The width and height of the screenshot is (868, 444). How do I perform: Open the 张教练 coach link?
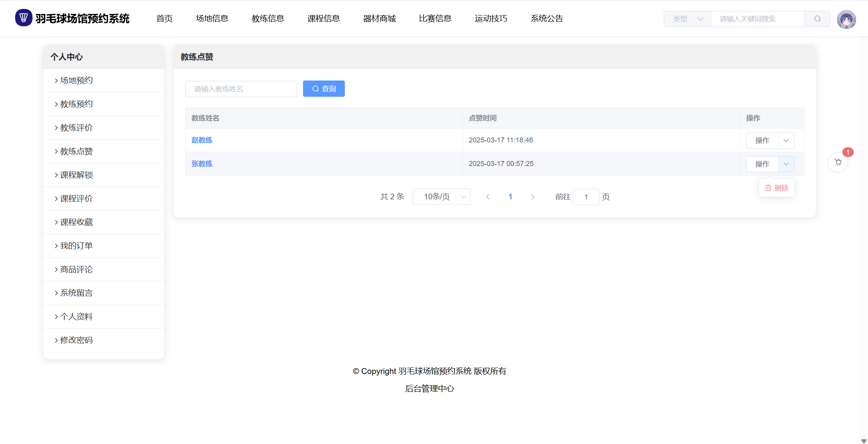point(202,164)
